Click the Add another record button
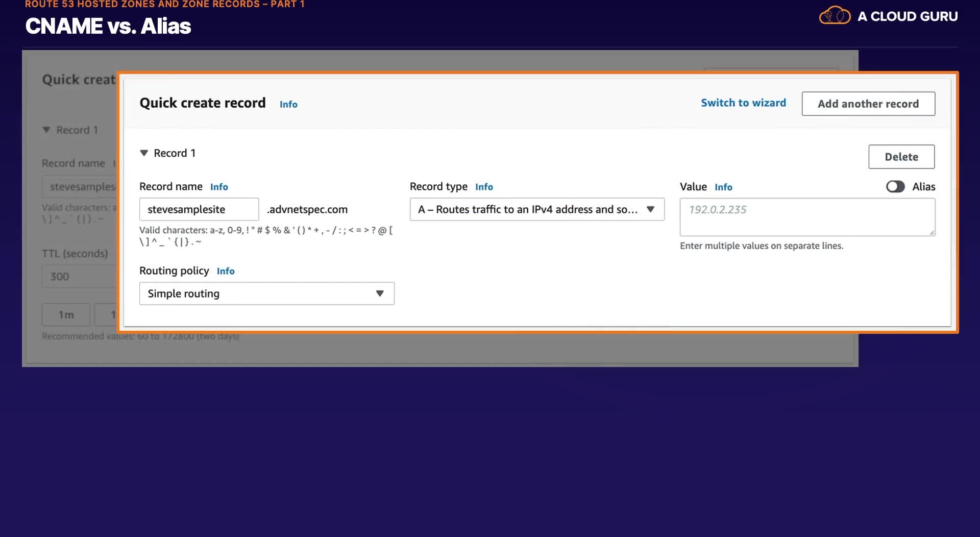 [x=868, y=104]
